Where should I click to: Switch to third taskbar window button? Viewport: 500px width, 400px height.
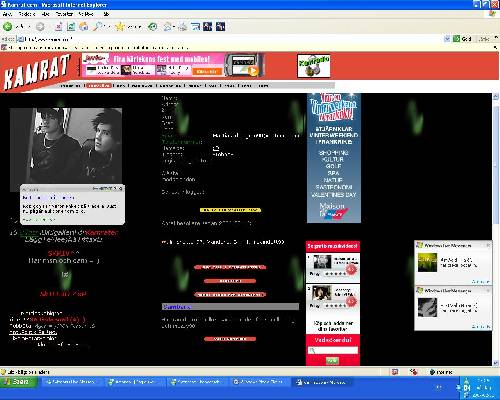tap(197, 382)
